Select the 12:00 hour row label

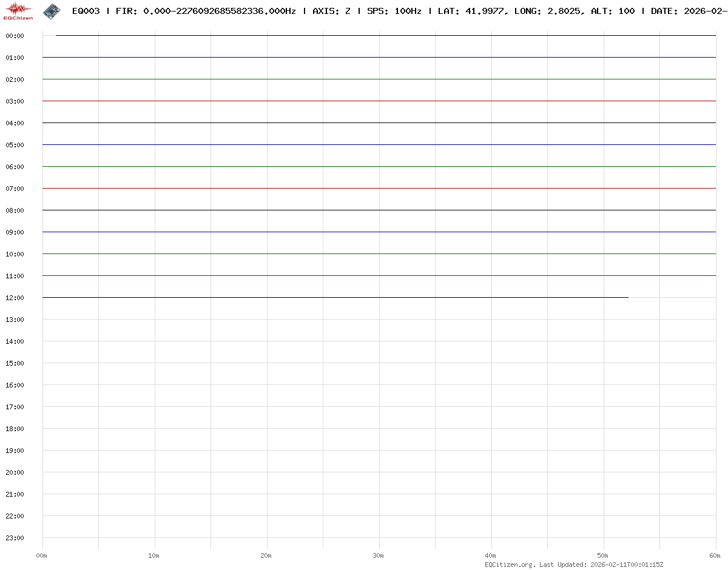point(15,298)
